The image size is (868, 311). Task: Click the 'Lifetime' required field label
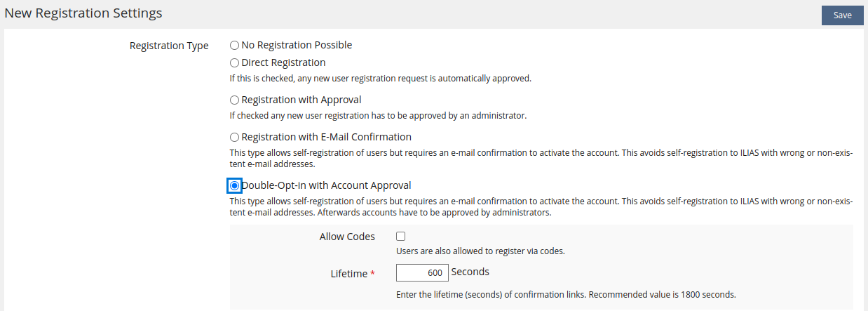349,273
